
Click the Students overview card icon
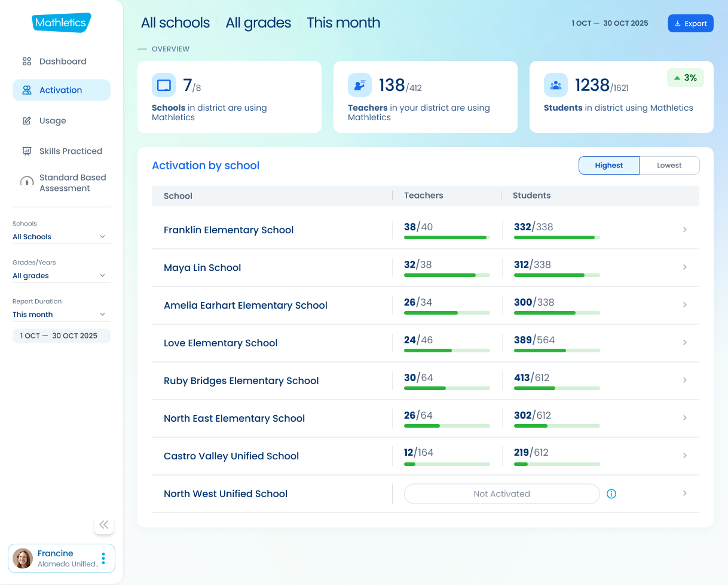tap(556, 85)
